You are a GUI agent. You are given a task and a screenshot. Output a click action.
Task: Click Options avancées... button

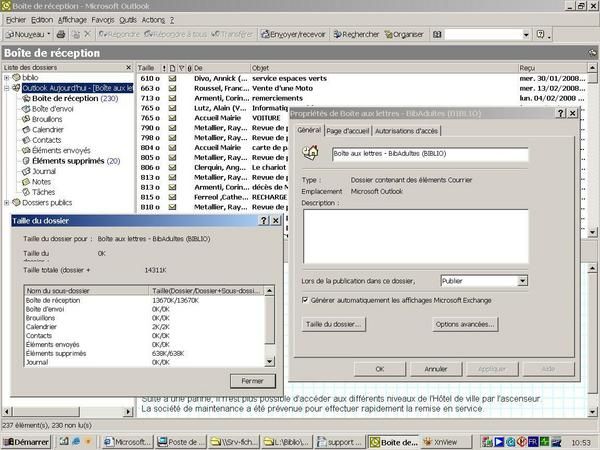point(465,324)
